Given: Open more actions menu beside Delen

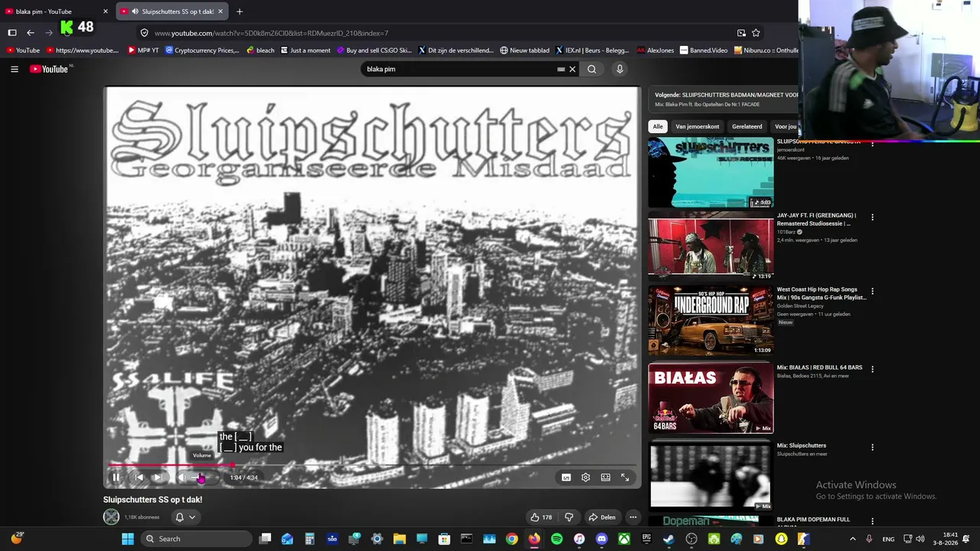Looking at the screenshot, I should click(x=632, y=517).
